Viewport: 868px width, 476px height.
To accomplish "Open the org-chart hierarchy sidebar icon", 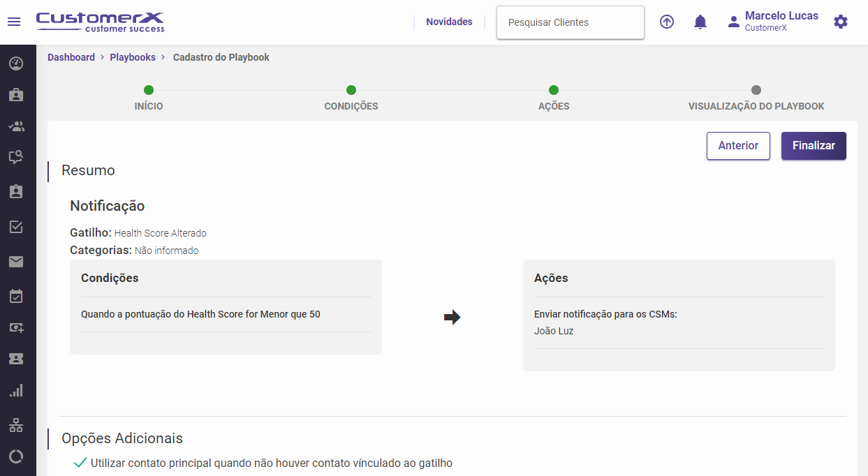I will point(16,425).
